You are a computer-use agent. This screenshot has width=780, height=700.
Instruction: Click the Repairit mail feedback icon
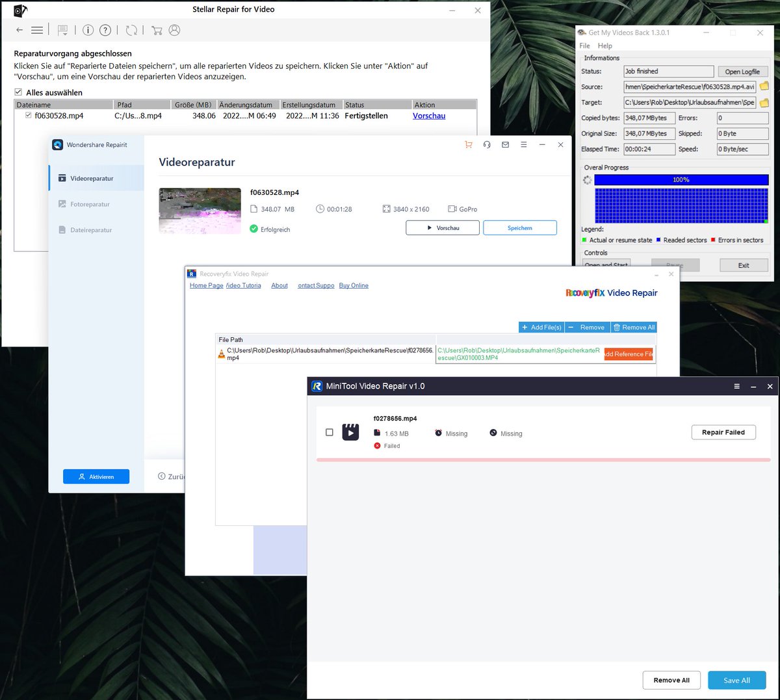pyautogui.click(x=505, y=145)
